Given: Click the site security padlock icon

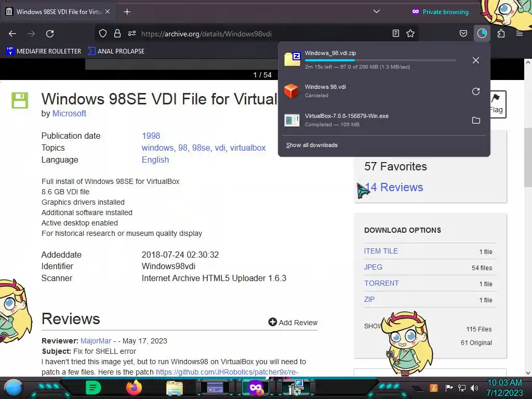Looking at the screenshot, I should pyautogui.click(x=117, y=33).
